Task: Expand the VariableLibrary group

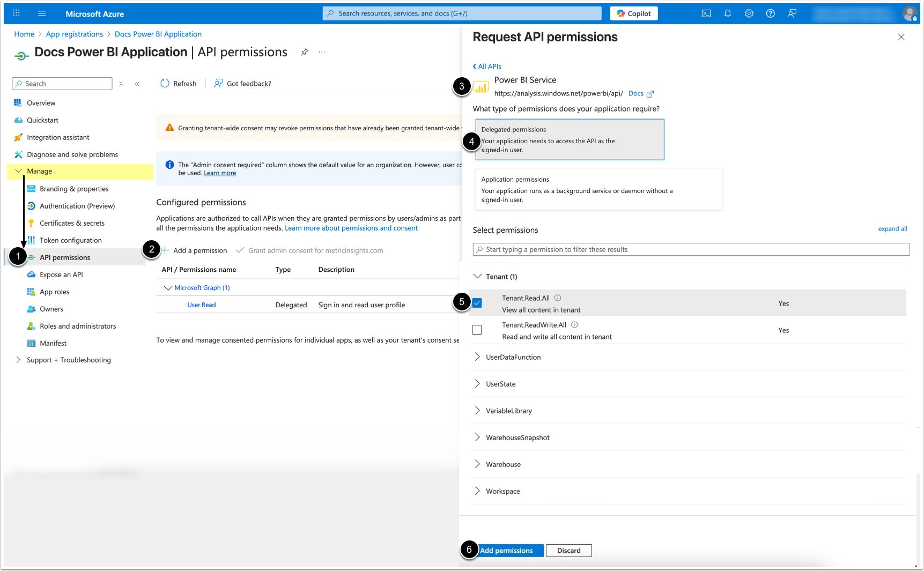Action: 477,411
